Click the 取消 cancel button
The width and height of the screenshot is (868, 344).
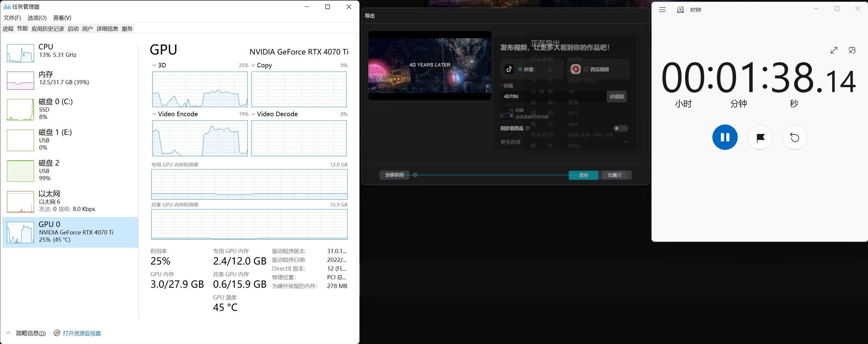click(614, 175)
